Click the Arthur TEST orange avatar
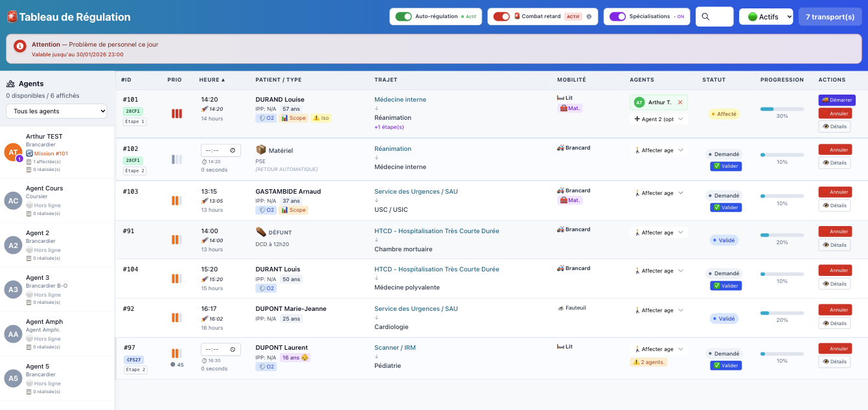Image resolution: width=868 pixels, height=410 pixels. pos(13,152)
